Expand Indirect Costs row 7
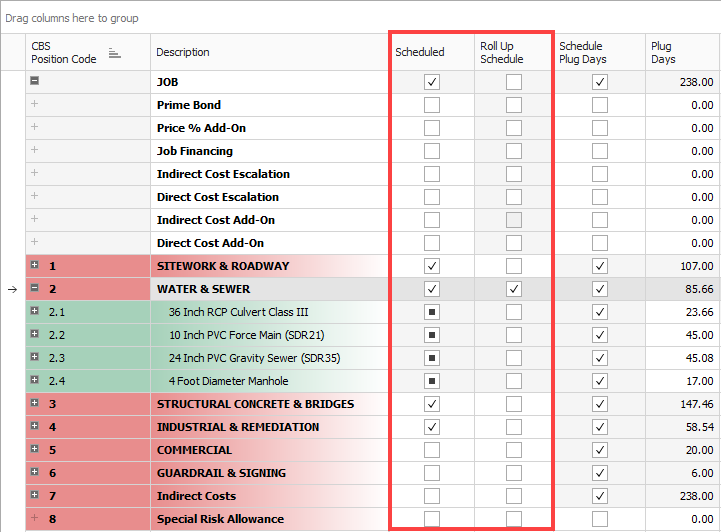 tap(35, 496)
